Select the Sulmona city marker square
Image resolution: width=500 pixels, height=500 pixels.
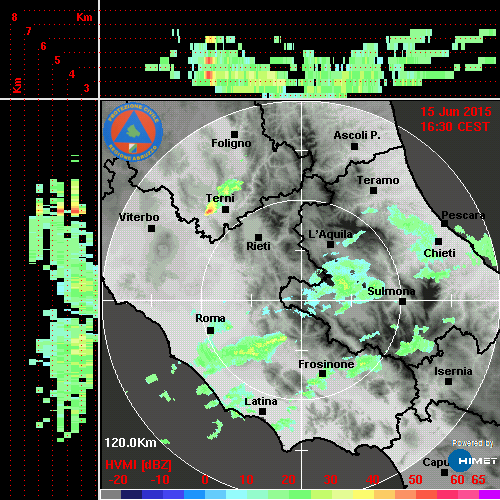click(x=402, y=301)
